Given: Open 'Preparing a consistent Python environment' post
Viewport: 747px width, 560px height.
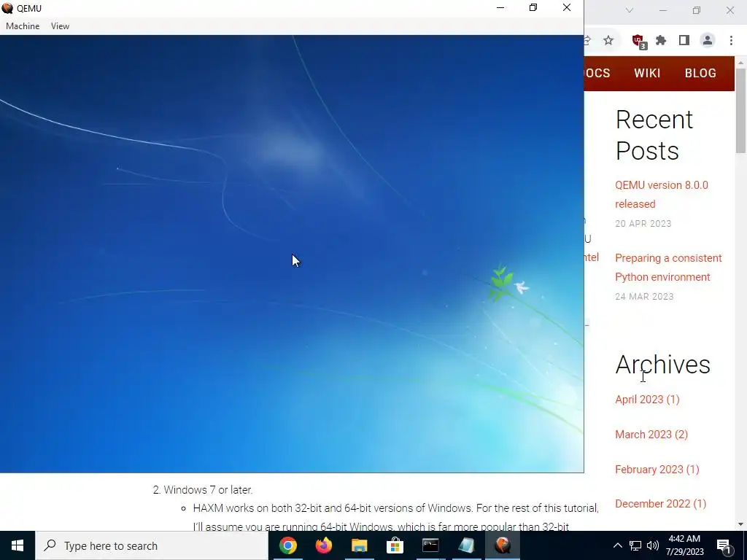Looking at the screenshot, I should pyautogui.click(x=668, y=267).
